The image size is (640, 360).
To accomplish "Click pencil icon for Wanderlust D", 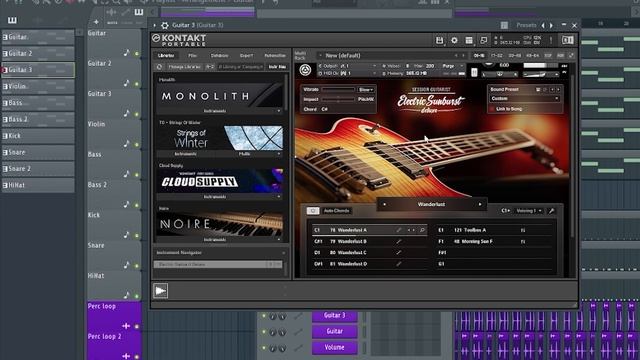I will tap(399, 264).
